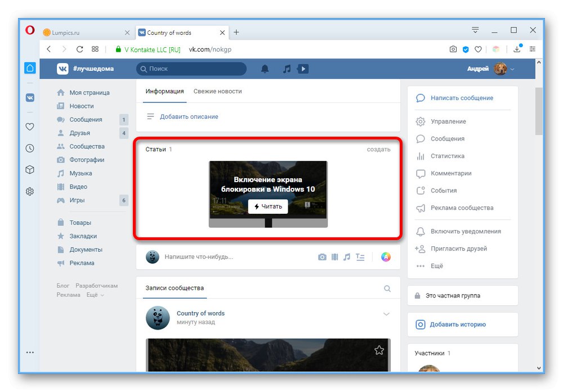563x392 pixels.
Task: Click the sidebar three-dots more button
Action: point(30,353)
